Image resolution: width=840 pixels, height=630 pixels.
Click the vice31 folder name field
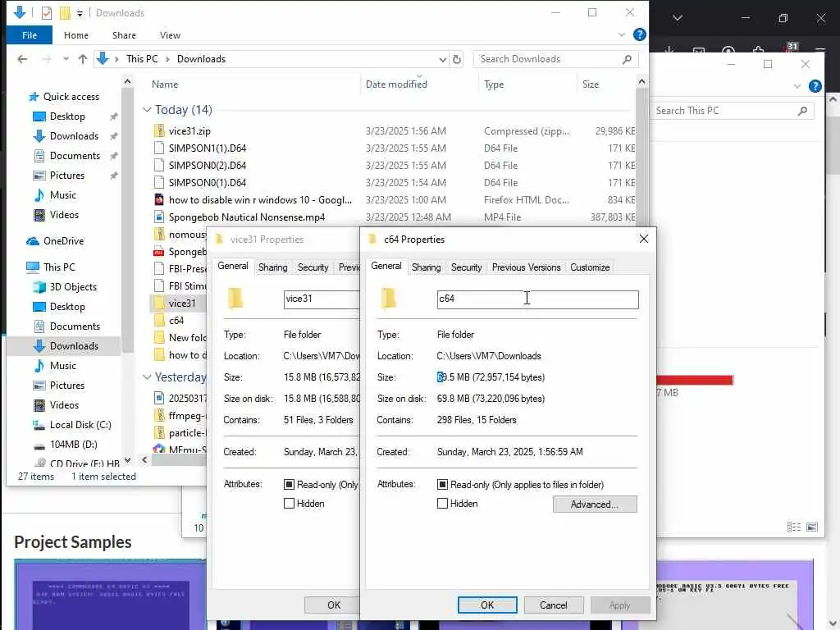click(x=322, y=299)
